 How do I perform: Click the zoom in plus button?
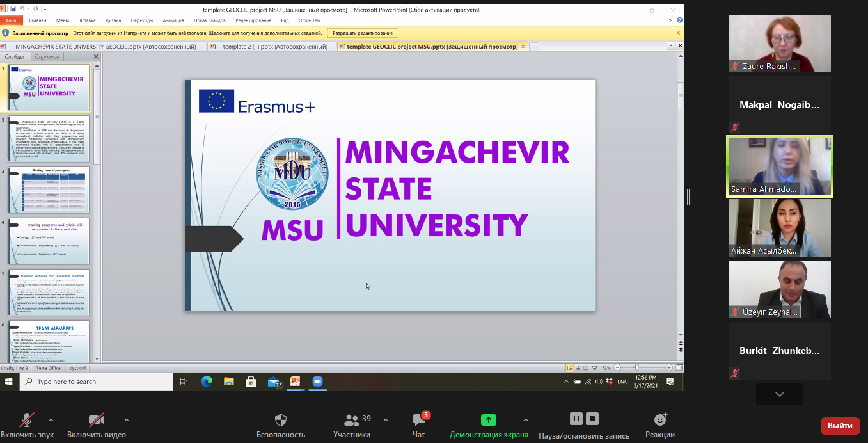tap(669, 368)
